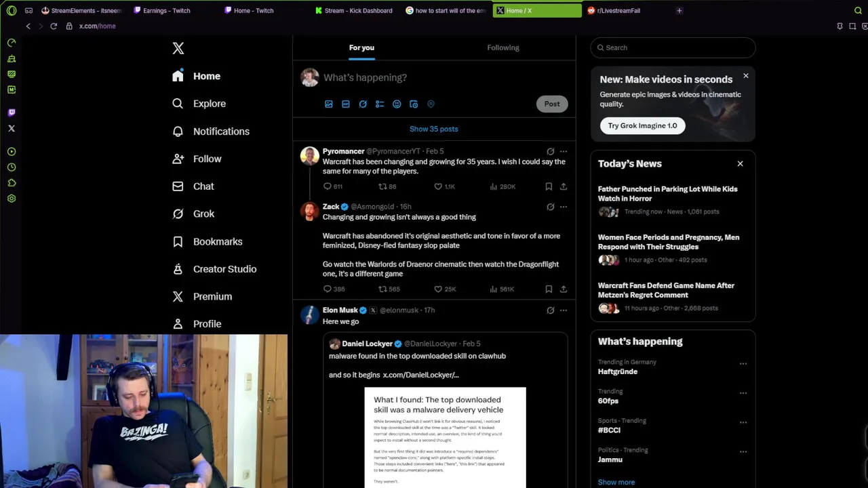This screenshot has width=868, height=488.
Task: Click Show more under trends
Action: (616, 482)
